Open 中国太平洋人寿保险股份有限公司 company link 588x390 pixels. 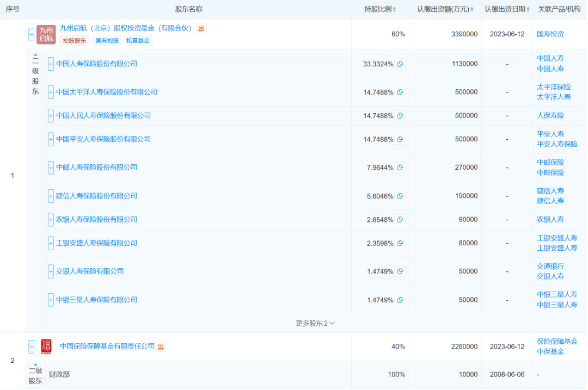(x=107, y=92)
